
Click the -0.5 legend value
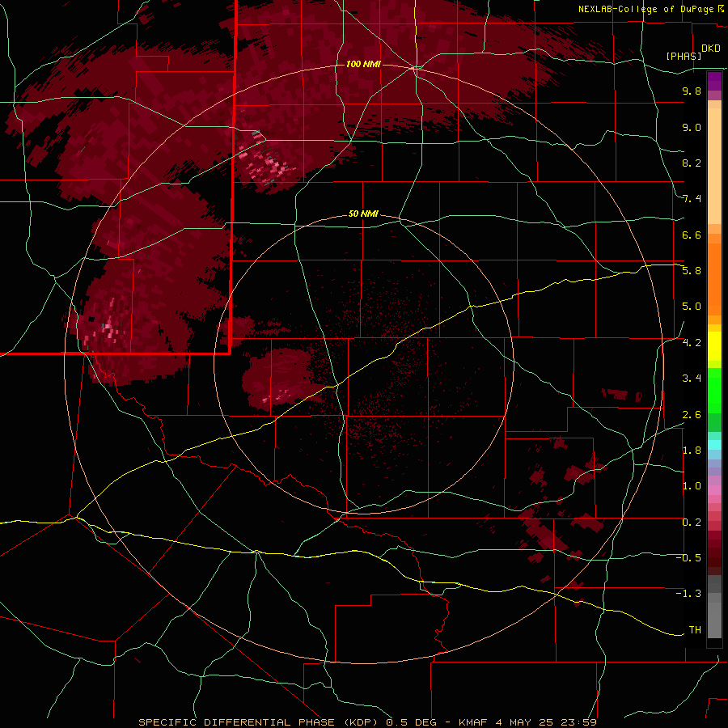(688, 558)
